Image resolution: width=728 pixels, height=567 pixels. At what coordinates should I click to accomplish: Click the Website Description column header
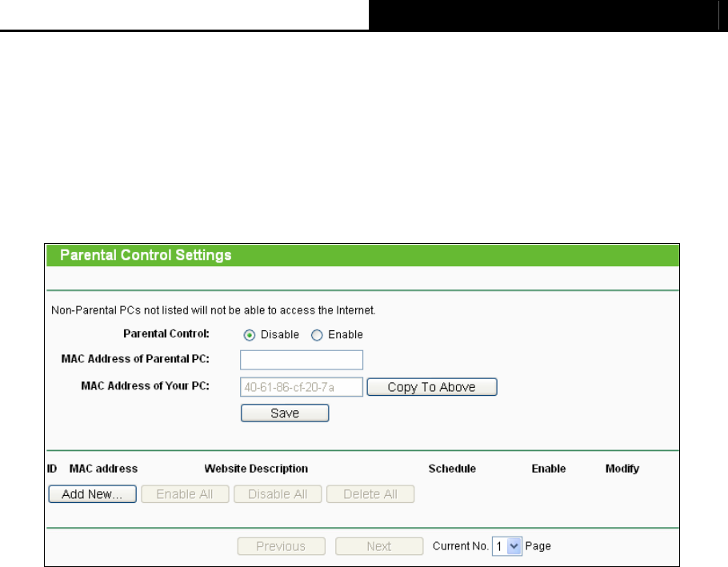tap(256, 469)
